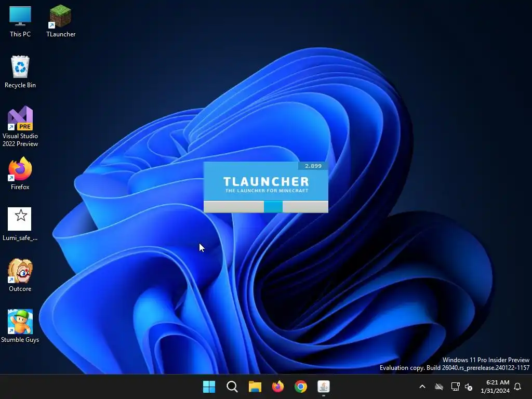The image size is (532, 399).
Task: Click the OneDrive cloud tray icon
Action: (439, 387)
